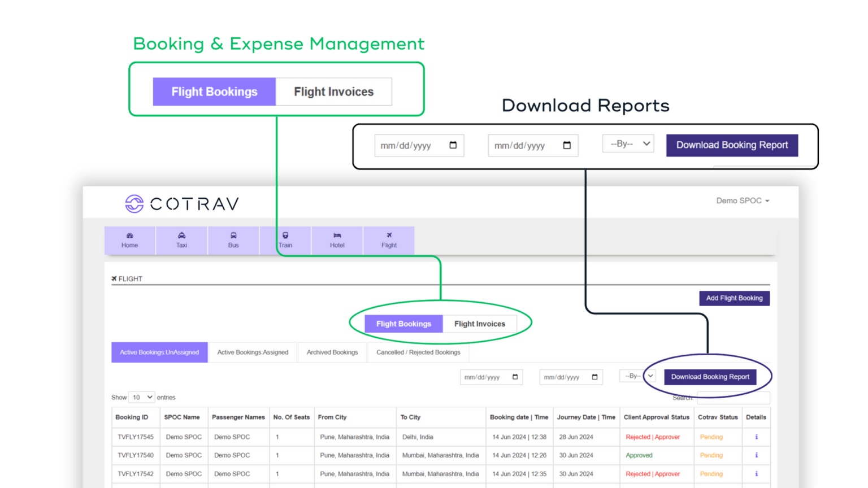Sort by the Cotrav Status column header

[718, 417]
